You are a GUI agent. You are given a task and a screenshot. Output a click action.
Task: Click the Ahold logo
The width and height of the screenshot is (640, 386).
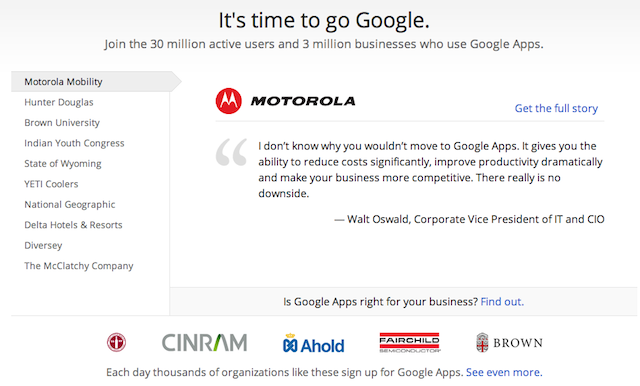pos(313,344)
